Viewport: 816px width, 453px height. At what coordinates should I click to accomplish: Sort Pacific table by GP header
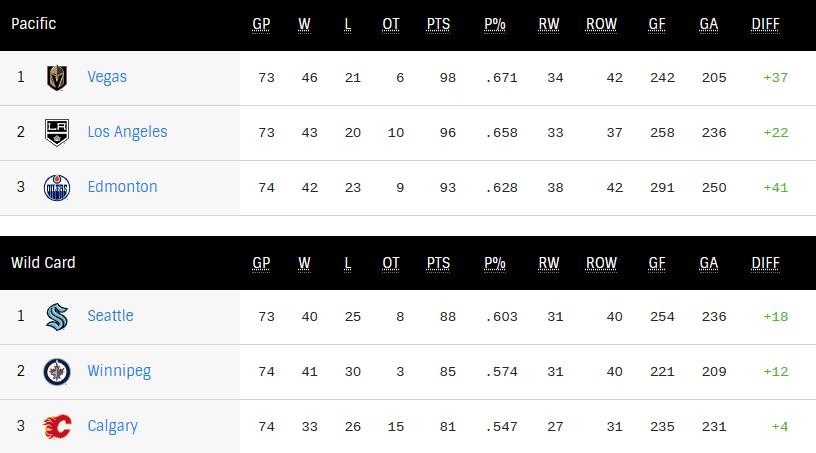point(261,24)
